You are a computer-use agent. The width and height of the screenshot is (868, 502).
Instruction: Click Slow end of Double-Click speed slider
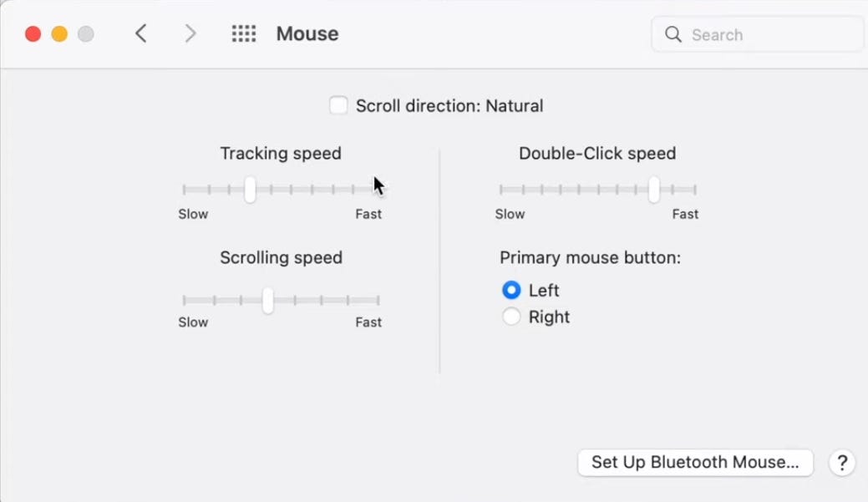click(x=500, y=190)
